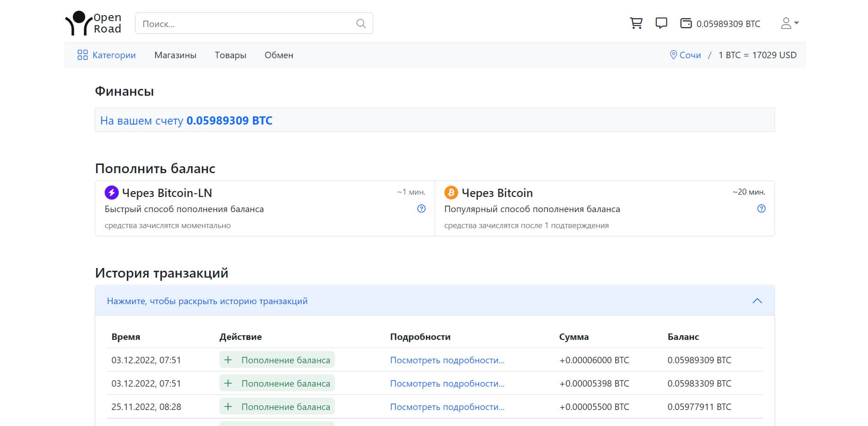
Task: Click the orange Bitcoin icon
Action: coord(451,193)
